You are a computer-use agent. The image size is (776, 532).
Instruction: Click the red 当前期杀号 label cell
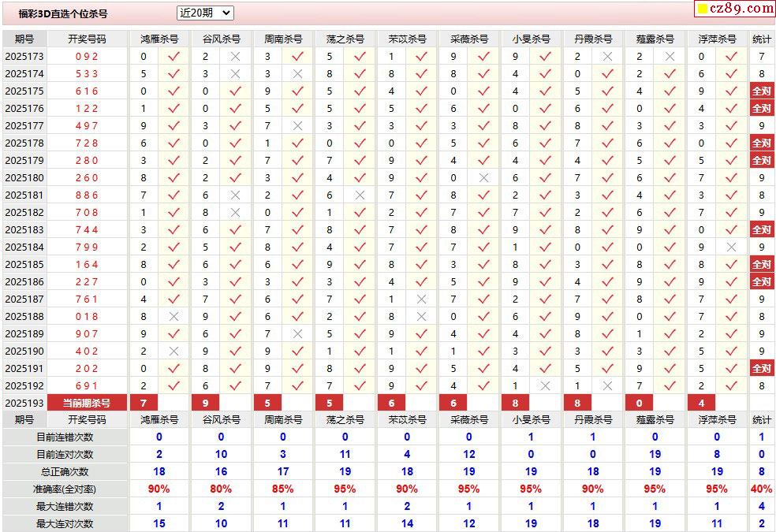(x=87, y=403)
